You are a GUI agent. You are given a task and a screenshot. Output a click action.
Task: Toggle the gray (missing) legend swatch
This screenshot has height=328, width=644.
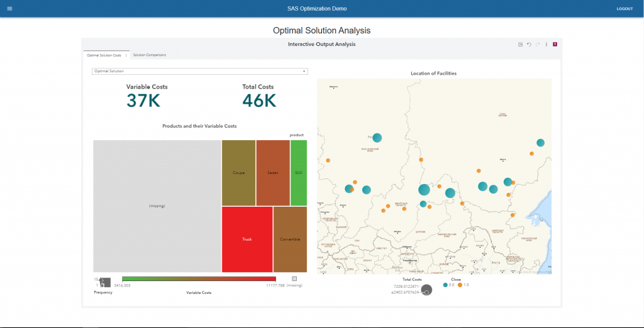tap(294, 278)
